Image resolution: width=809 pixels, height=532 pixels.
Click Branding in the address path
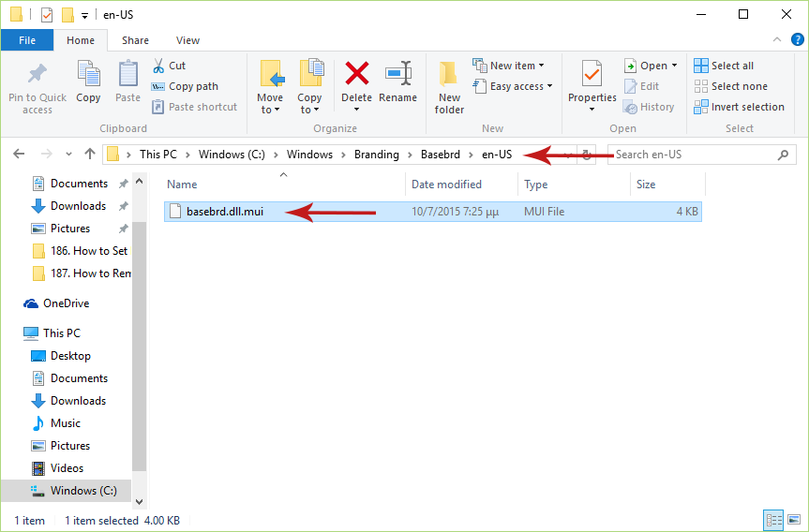[377, 155]
